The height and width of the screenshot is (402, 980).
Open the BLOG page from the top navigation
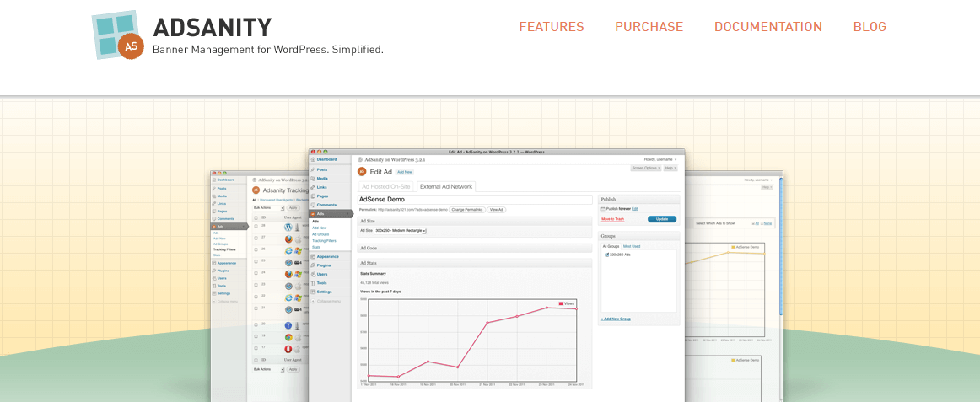pos(870,27)
